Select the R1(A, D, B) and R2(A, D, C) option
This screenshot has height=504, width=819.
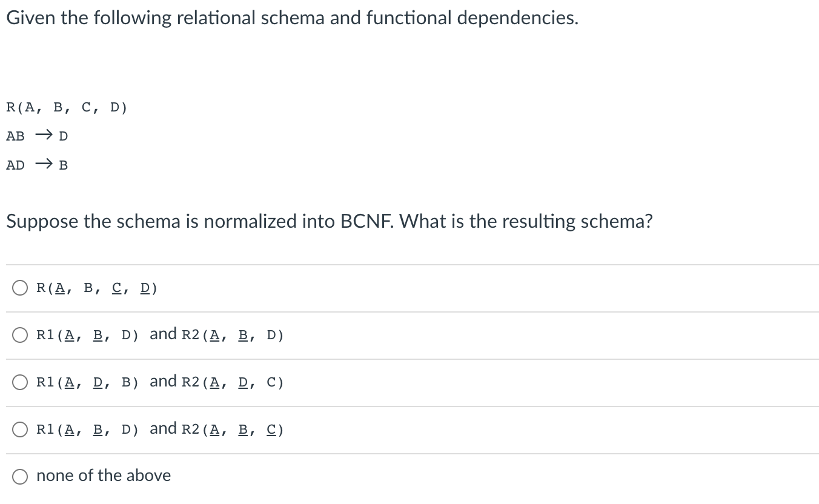[x=20, y=382]
